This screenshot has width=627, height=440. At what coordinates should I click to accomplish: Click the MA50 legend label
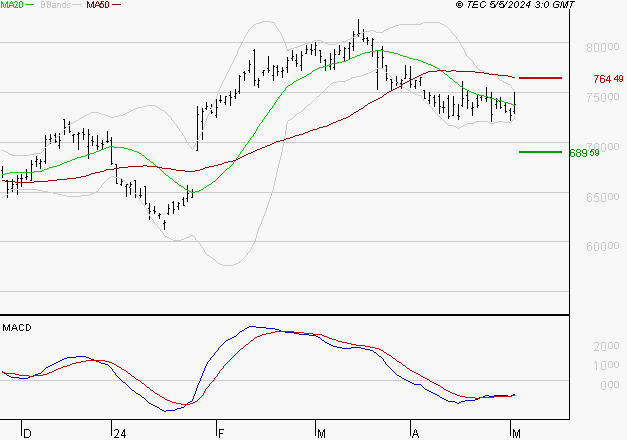pos(98,5)
